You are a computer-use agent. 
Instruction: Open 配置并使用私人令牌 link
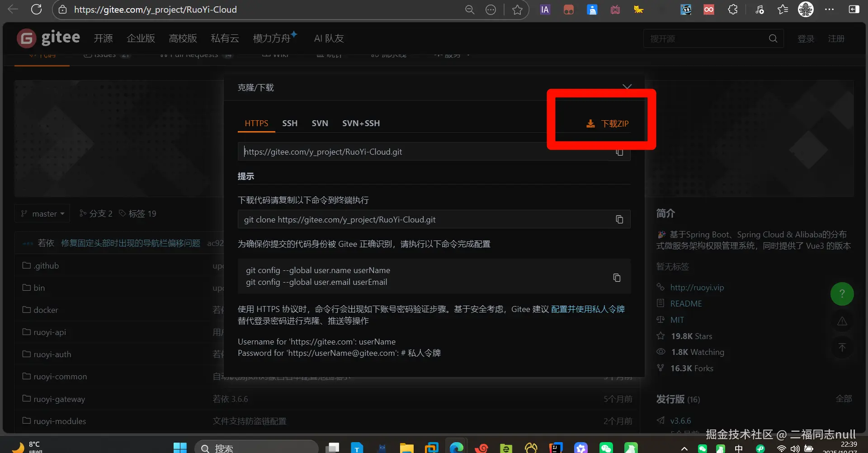[588, 309]
